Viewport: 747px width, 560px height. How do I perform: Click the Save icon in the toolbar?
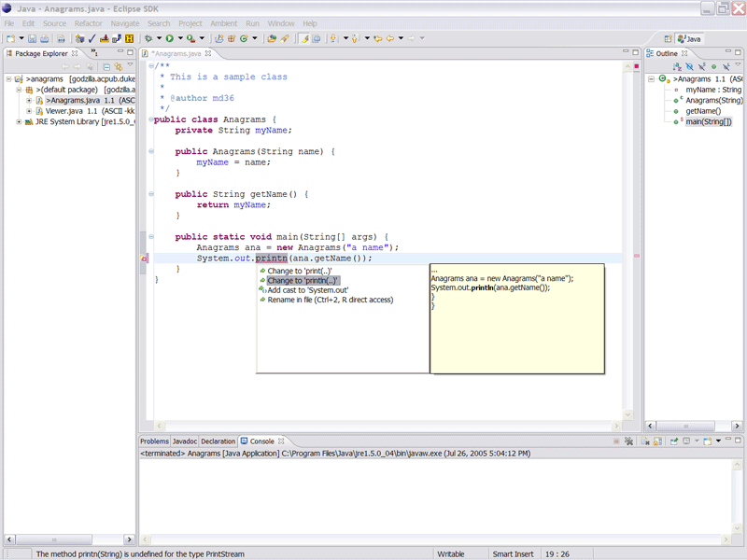point(32,39)
